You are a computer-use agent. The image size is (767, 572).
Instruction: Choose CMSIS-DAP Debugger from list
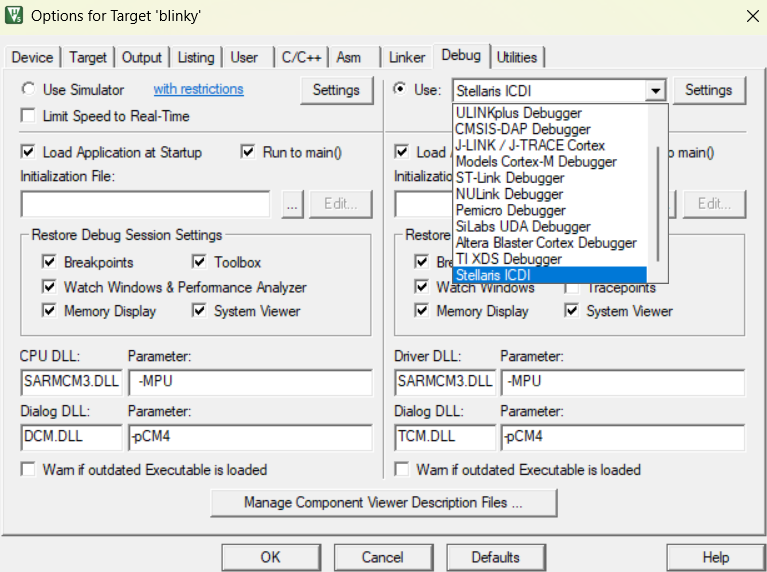point(550,129)
